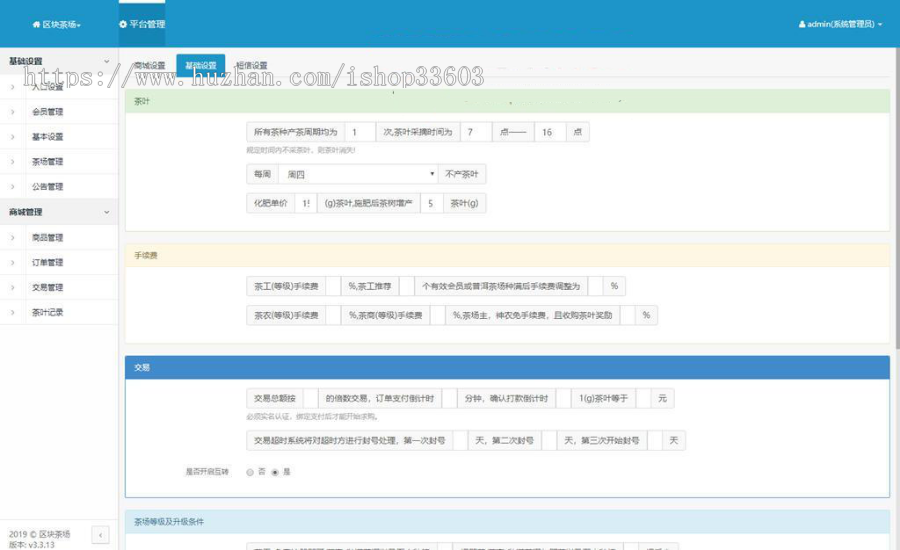
Task: Click the arrow icon beside 茶叶记录
Action: 12,312
